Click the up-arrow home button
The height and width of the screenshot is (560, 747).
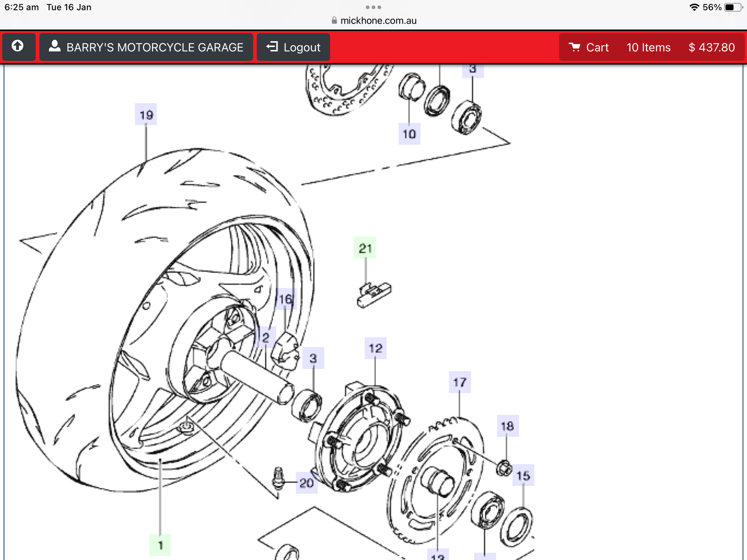18,47
